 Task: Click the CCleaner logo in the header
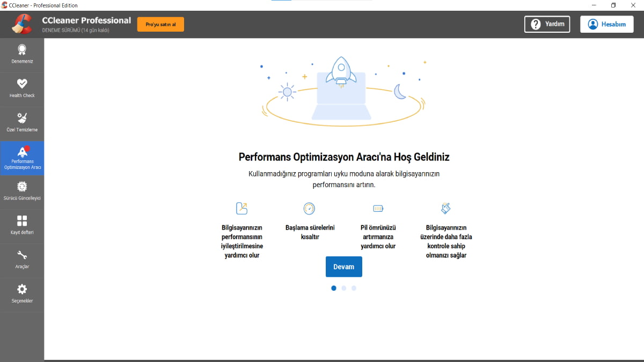coord(21,24)
